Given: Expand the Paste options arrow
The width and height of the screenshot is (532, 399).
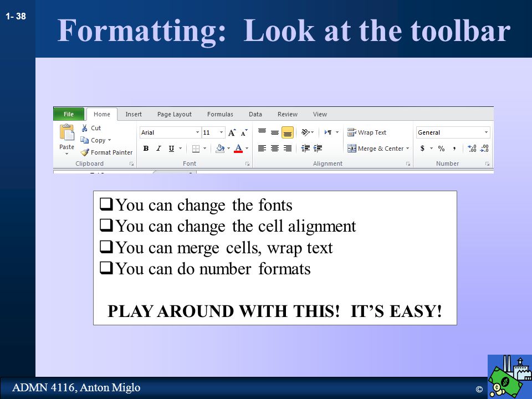Looking at the screenshot, I should (67, 154).
